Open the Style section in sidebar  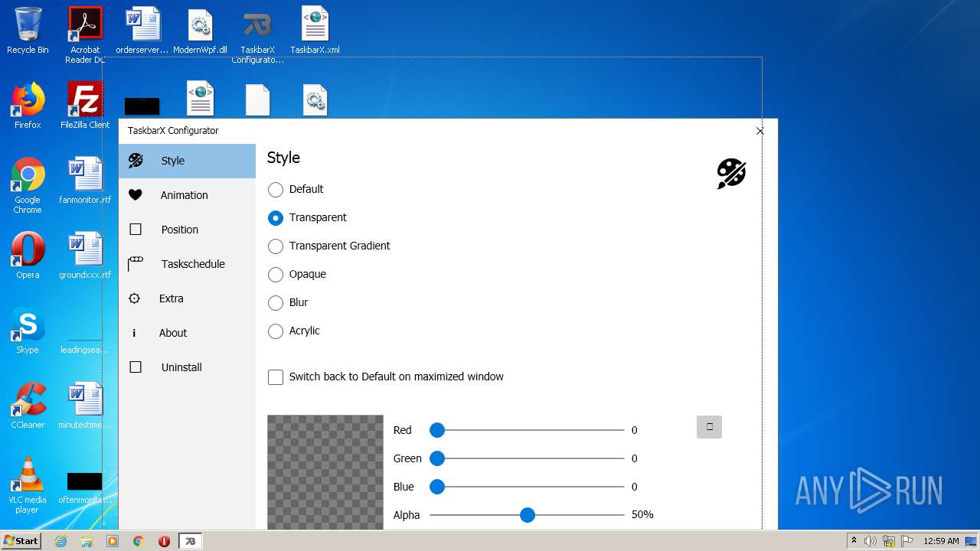tap(187, 161)
